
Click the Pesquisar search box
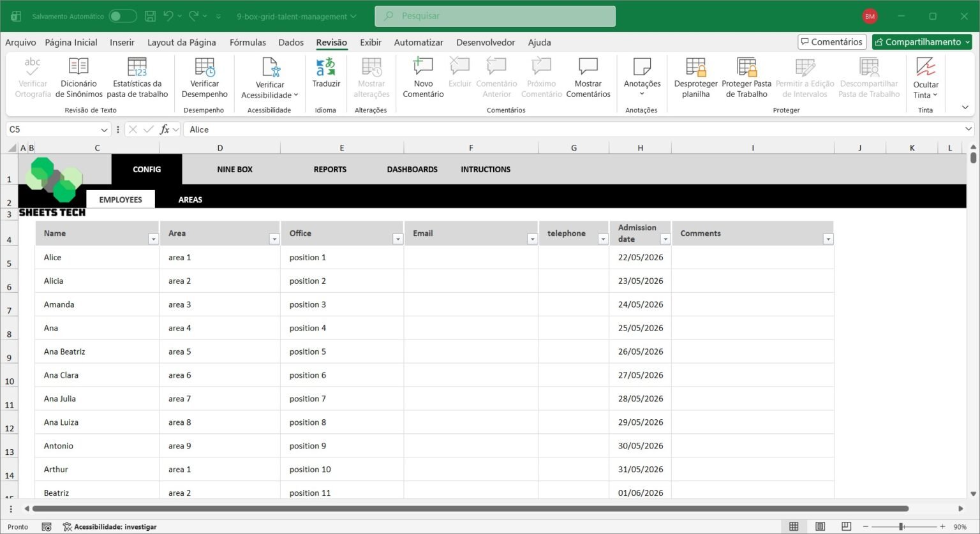(495, 16)
